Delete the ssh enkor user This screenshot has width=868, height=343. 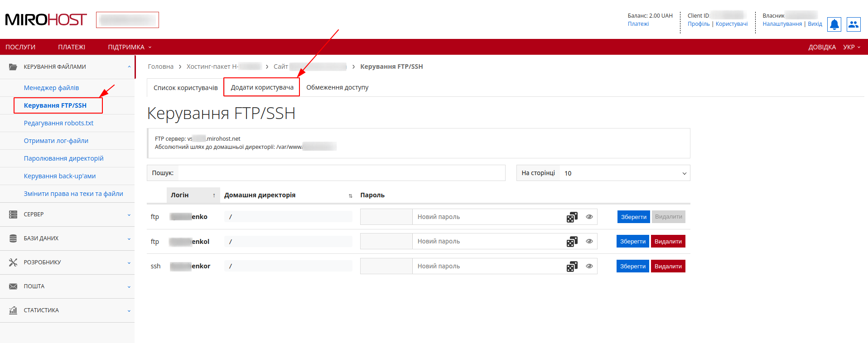(668, 266)
